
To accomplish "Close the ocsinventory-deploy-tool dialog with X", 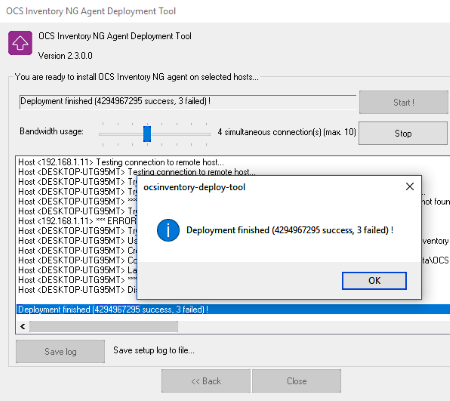I will 410,187.
